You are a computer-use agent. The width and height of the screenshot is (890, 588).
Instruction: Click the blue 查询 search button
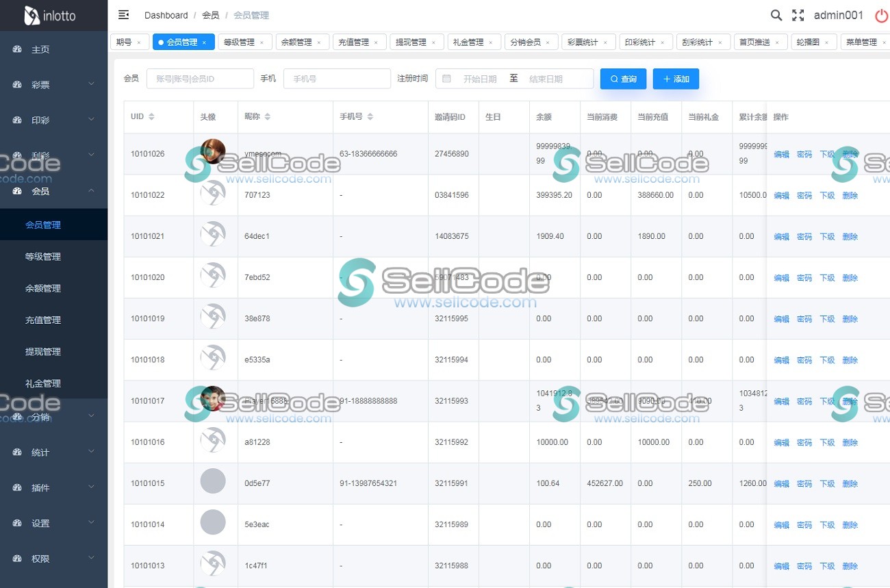pyautogui.click(x=623, y=79)
